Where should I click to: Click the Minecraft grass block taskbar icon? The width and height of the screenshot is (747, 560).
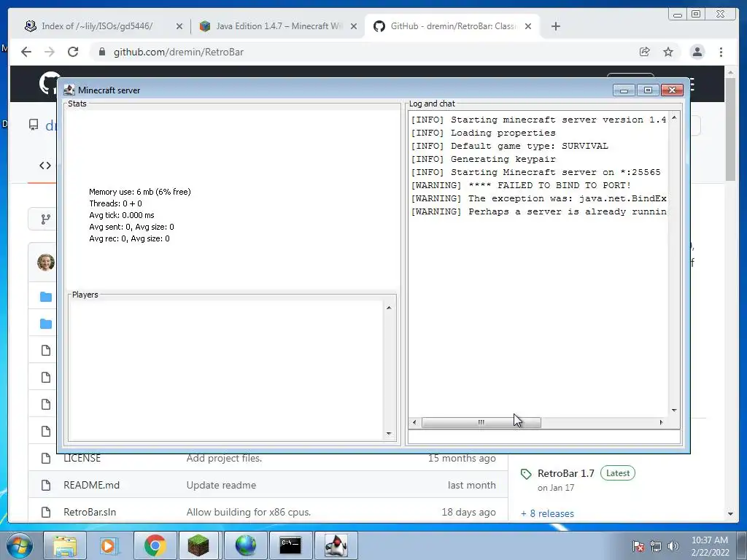point(200,545)
